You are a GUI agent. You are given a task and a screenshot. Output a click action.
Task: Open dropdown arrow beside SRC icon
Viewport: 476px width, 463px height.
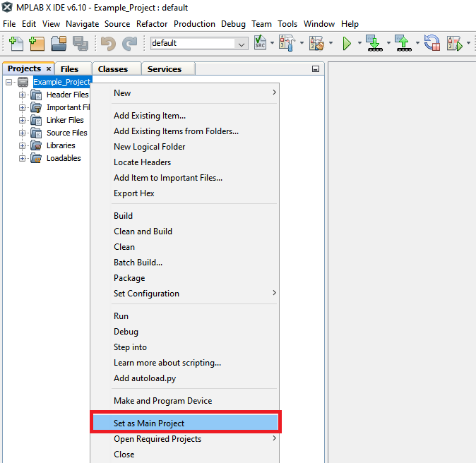pyautogui.click(x=272, y=43)
